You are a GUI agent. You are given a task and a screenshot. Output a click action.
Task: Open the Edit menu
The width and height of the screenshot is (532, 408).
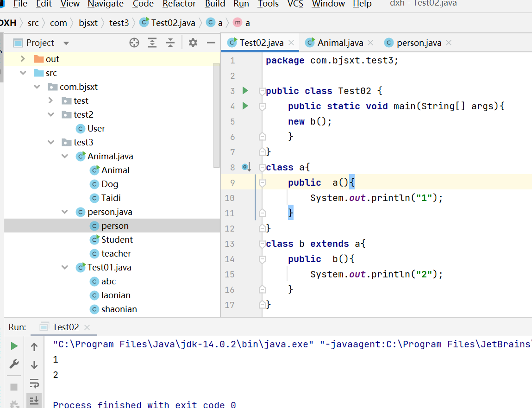point(44,4)
